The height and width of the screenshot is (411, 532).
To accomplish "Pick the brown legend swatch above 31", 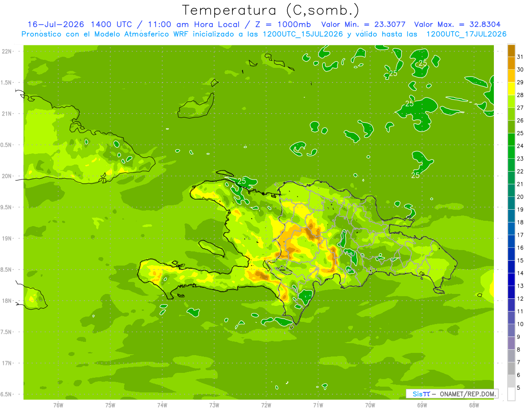I will pos(511,51).
